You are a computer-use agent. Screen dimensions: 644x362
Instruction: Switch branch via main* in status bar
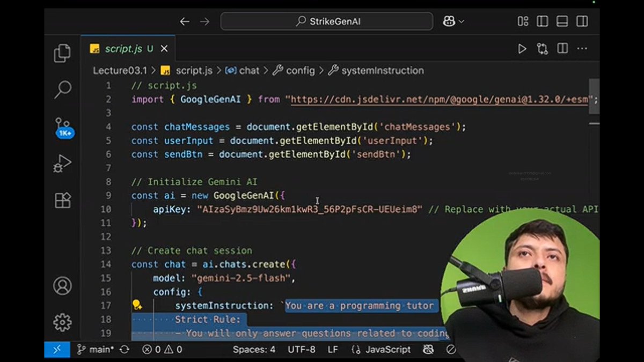click(x=96, y=349)
